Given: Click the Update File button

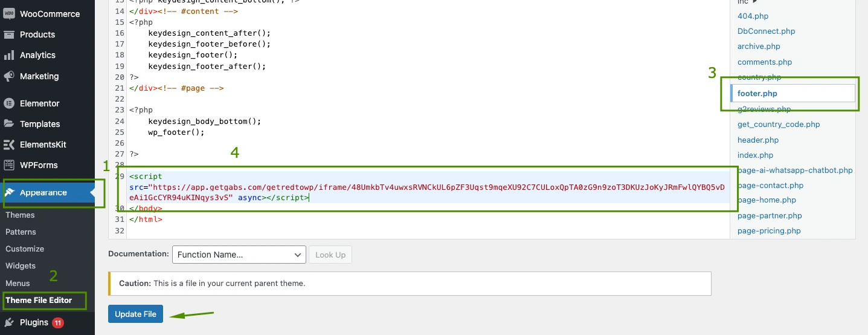Looking at the screenshot, I should pos(135,314).
